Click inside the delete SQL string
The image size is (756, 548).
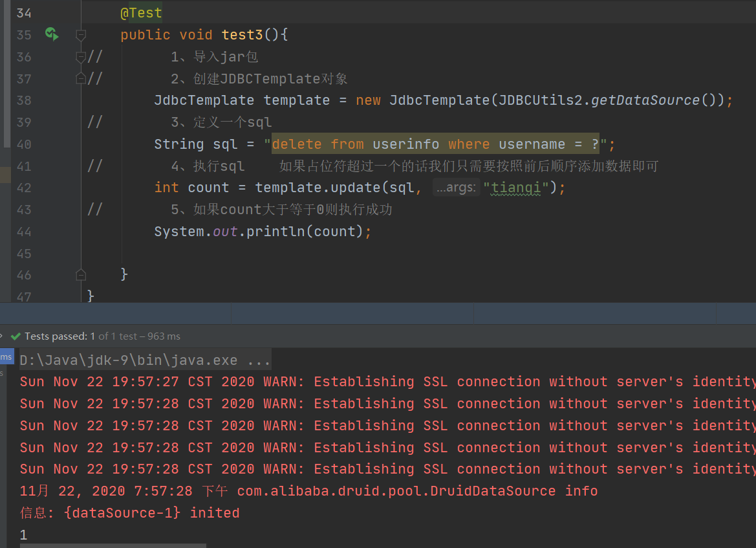coord(435,144)
